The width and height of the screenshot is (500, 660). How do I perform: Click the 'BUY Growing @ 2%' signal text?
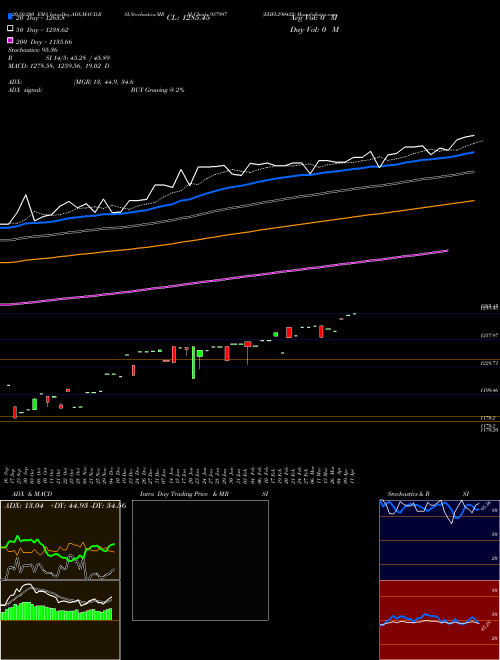click(x=157, y=90)
